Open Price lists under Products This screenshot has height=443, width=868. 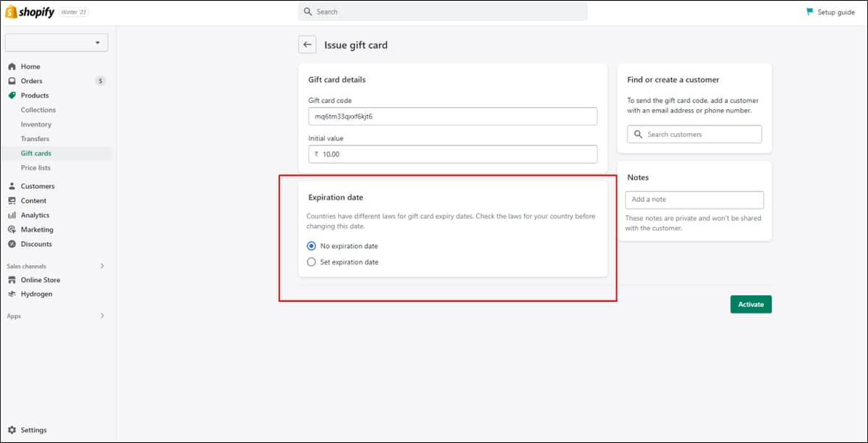click(35, 168)
